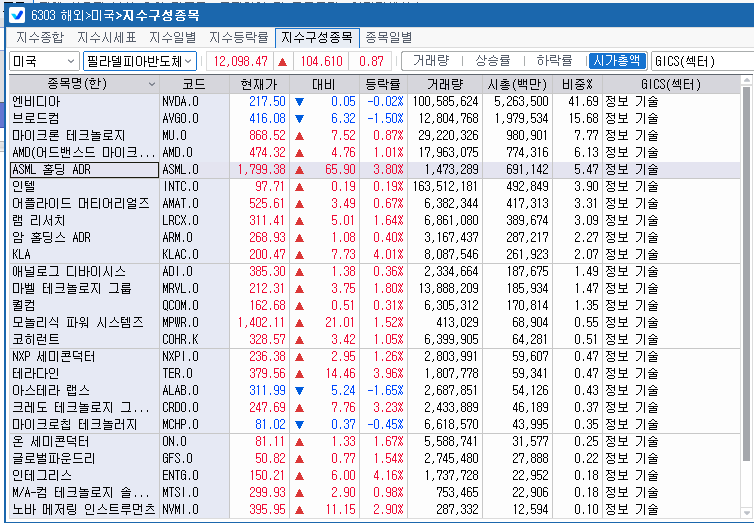Click Intel volume 163,512,181
Screen dimensions: 754x523
[445, 187]
